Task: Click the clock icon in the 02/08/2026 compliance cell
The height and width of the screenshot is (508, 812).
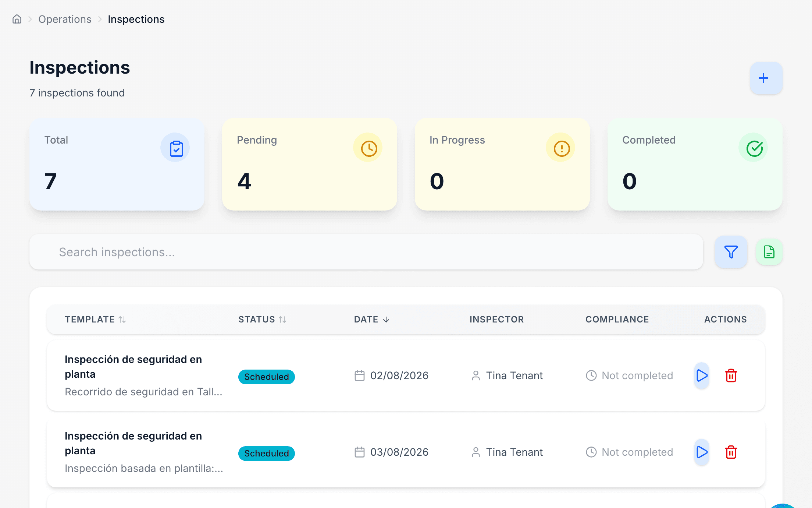Action: (x=591, y=375)
